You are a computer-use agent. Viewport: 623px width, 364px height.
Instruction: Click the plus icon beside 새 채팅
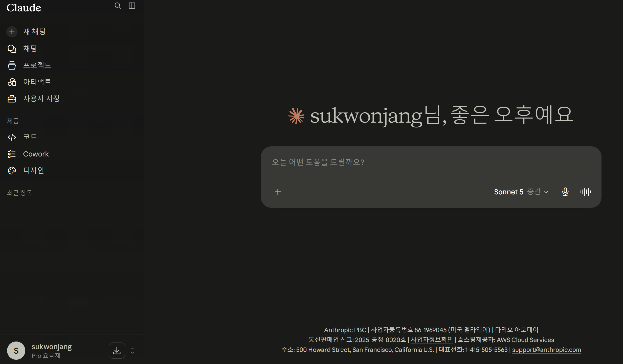(x=12, y=32)
